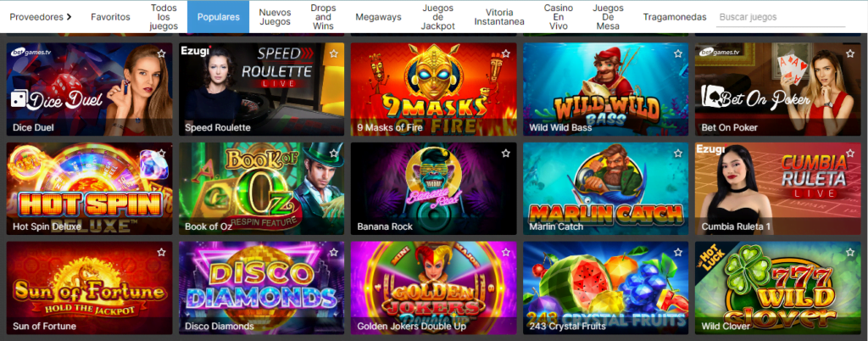This screenshot has height=341, width=868.
Task: Open Tragamonedas slots category
Action: click(675, 17)
